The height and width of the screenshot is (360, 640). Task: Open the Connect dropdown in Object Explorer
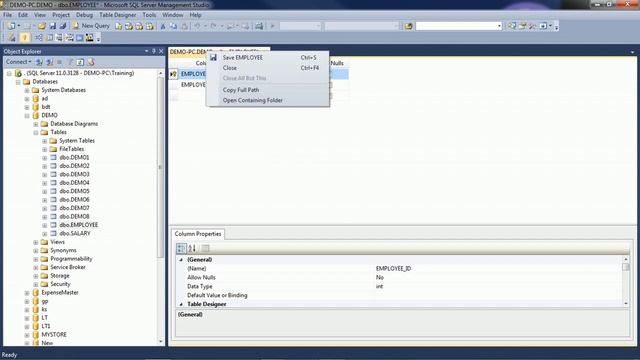pos(18,62)
